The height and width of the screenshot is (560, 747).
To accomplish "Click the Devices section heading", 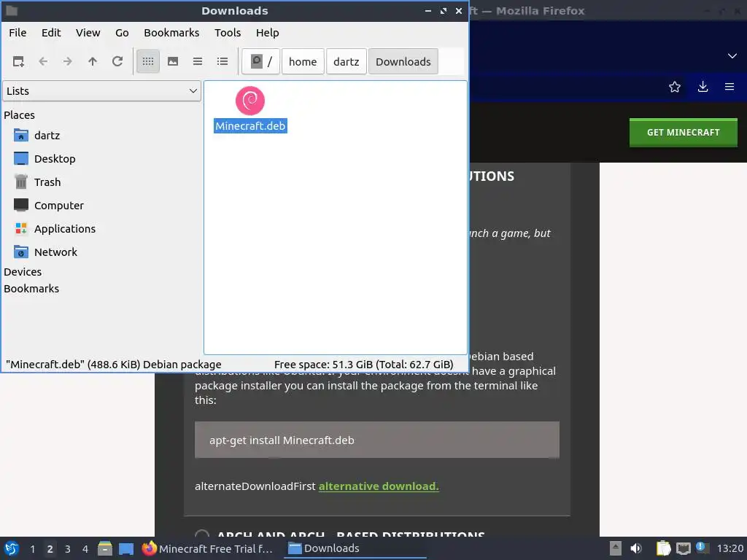I will click(23, 272).
